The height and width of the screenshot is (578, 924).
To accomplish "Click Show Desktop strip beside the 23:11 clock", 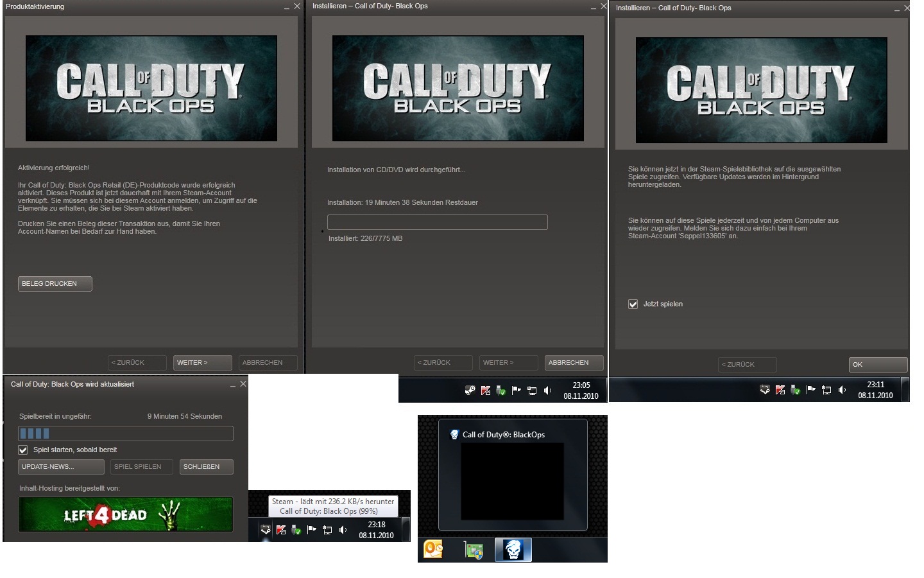I will point(905,389).
